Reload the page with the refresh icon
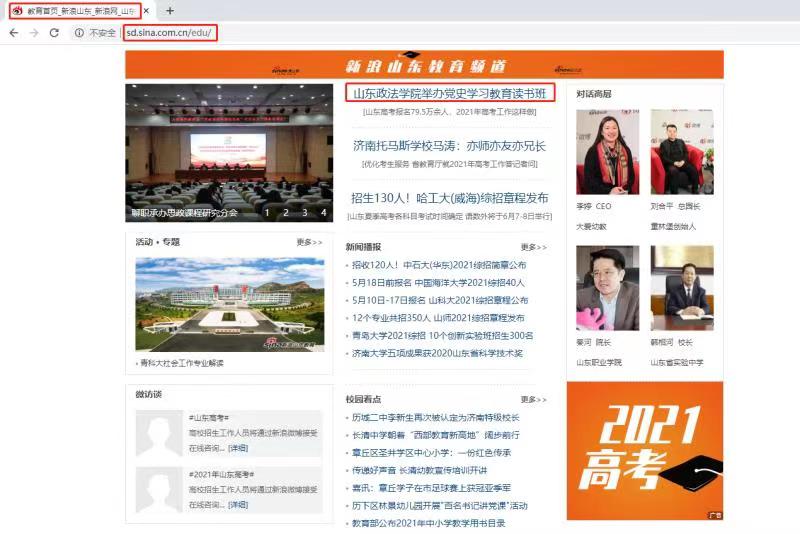Image resolution: width=800 pixels, height=534 pixels. pos(54,33)
